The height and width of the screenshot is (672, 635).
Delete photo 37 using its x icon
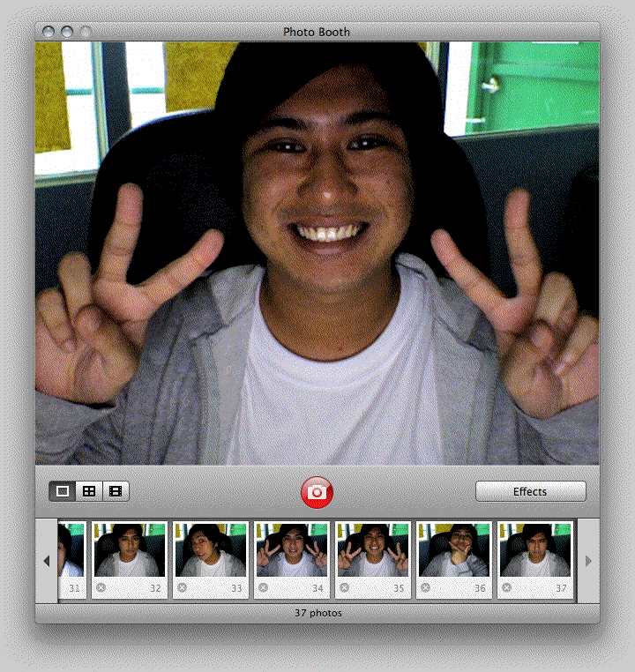tap(506, 587)
